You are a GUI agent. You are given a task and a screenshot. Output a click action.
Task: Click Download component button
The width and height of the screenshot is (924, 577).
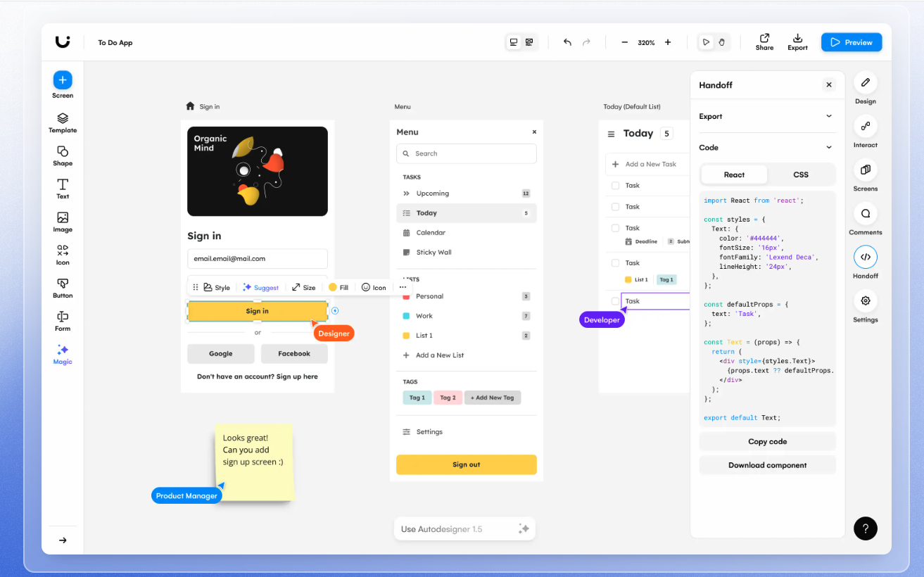(767, 465)
